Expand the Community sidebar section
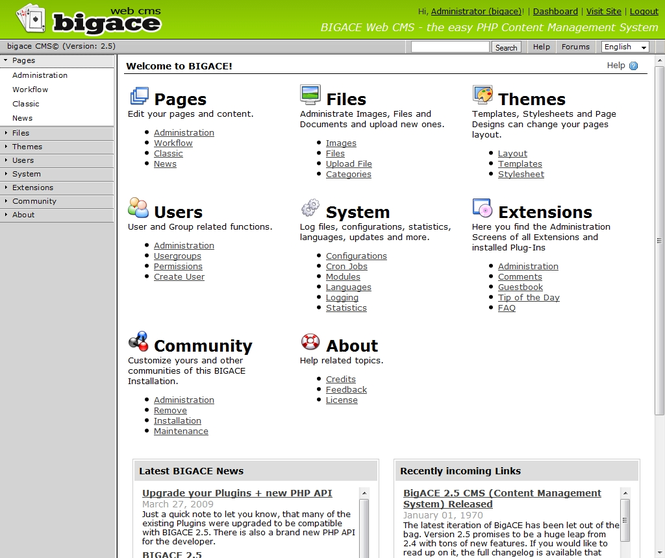The image size is (665, 558). (57, 201)
